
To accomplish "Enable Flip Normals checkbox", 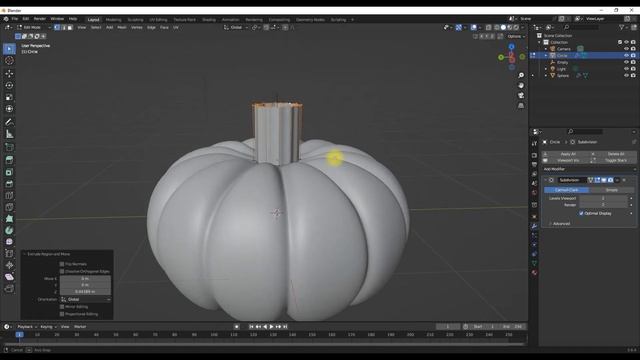I will [x=62, y=264].
